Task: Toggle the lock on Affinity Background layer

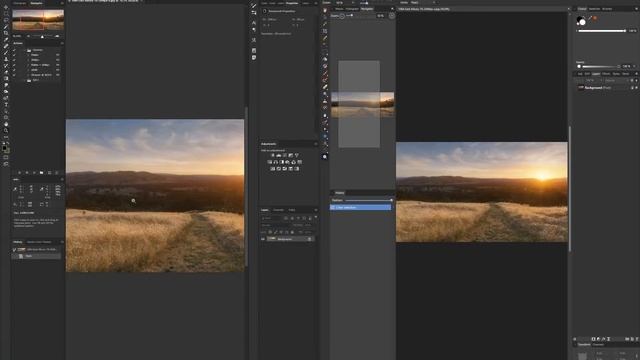Action: click(x=632, y=88)
